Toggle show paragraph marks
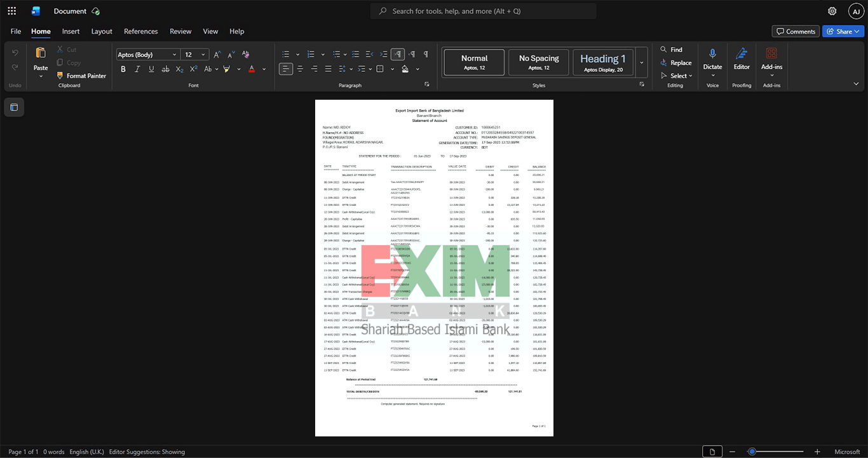Screen dimensions: 868x458 [426, 55]
